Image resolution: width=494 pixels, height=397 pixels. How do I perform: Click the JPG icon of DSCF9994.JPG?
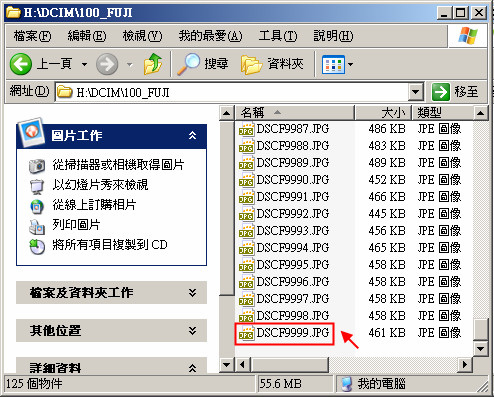(246, 248)
